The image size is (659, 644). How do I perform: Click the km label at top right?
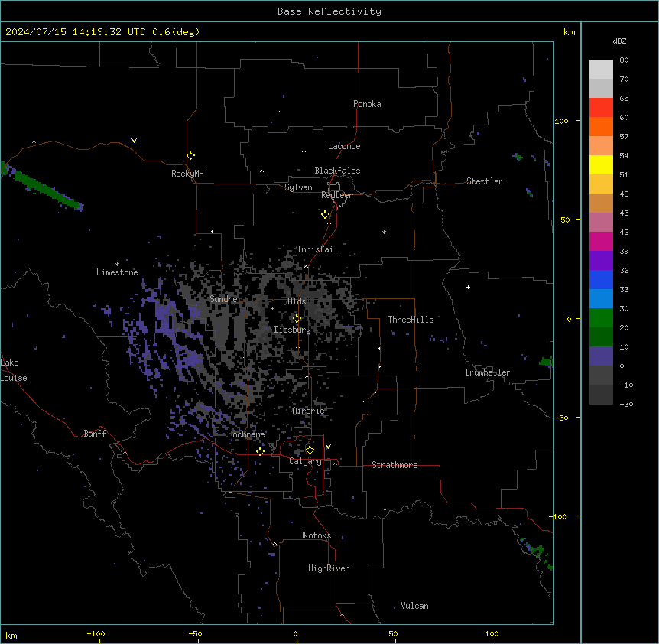click(569, 32)
